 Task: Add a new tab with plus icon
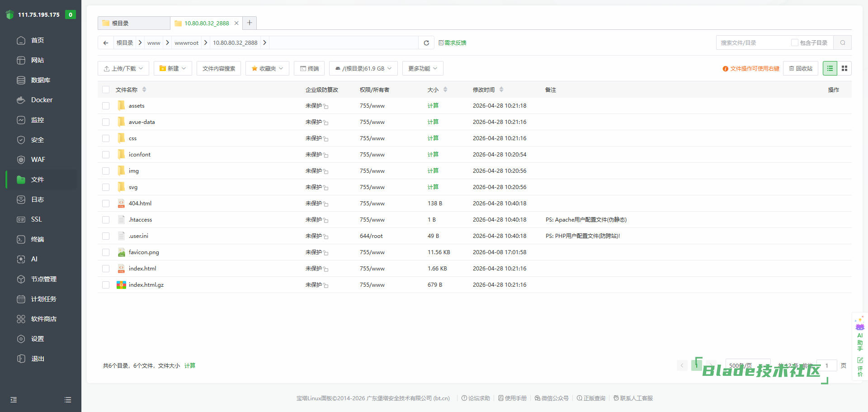pos(250,23)
